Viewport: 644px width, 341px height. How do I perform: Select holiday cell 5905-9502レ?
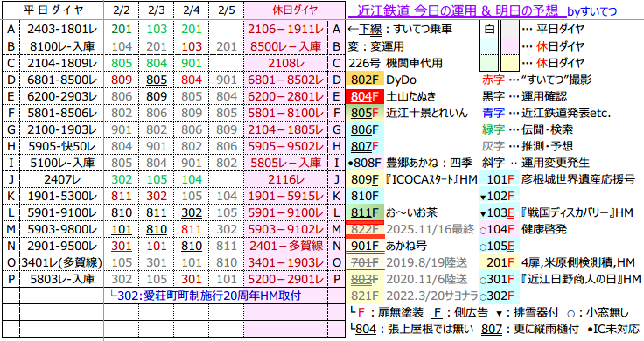(x=286, y=146)
